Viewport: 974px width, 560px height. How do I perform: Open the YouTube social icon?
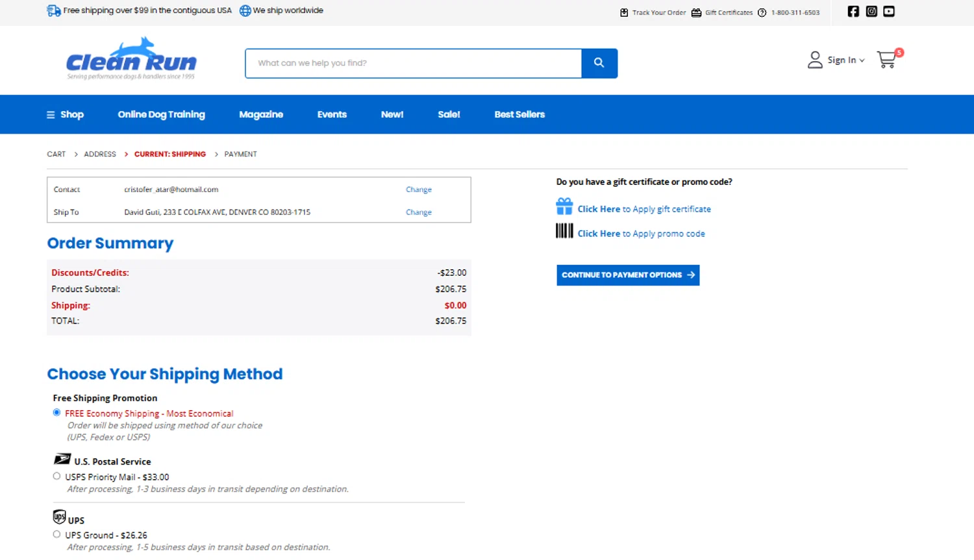coord(889,11)
